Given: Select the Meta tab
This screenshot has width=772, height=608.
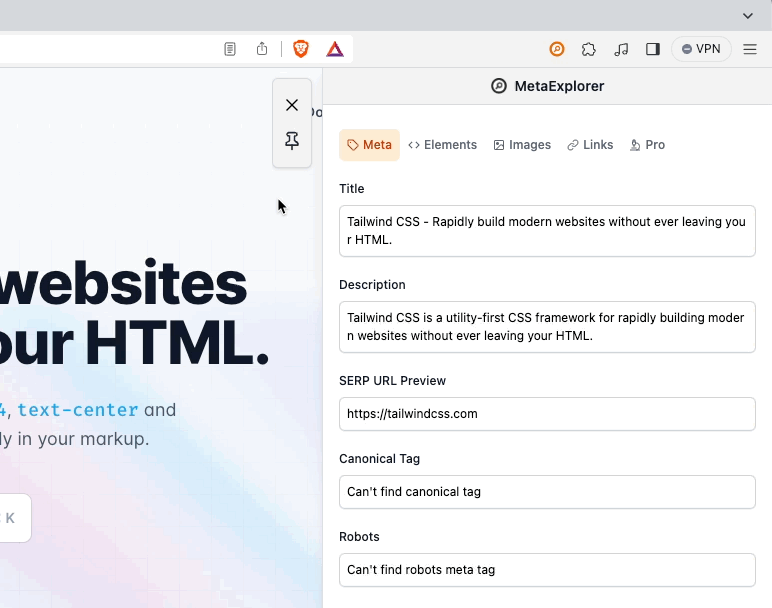Looking at the screenshot, I should pyautogui.click(x=369, y=145).
